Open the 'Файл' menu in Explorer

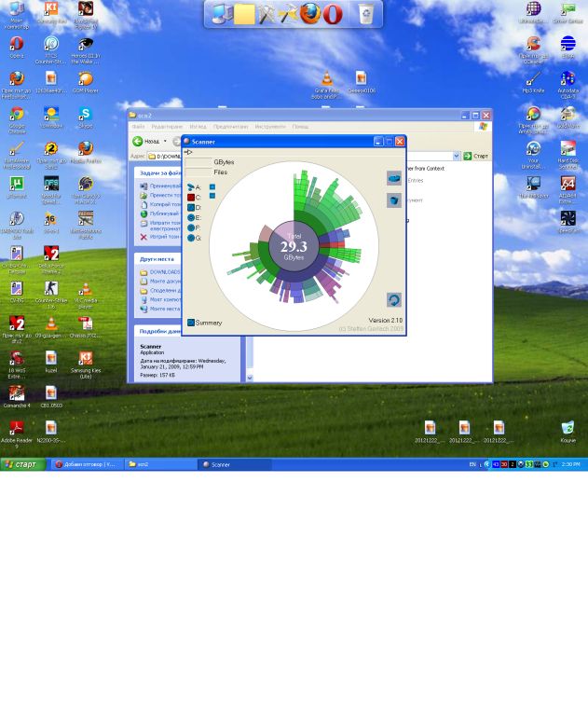pyautogui.click(x=138, y=127)
